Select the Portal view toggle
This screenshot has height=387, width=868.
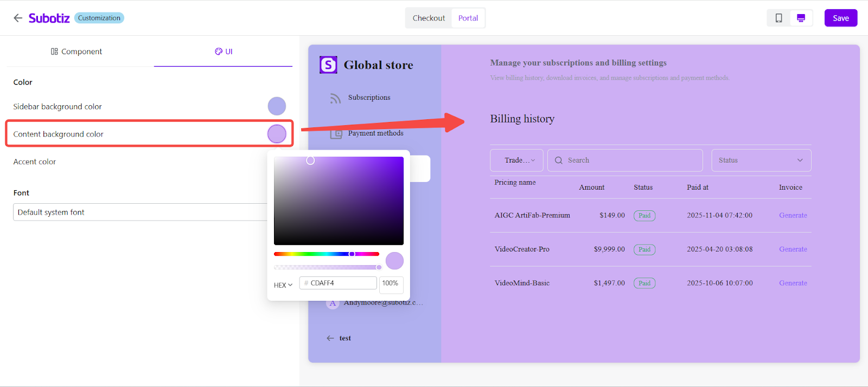[x=468, y=18]
